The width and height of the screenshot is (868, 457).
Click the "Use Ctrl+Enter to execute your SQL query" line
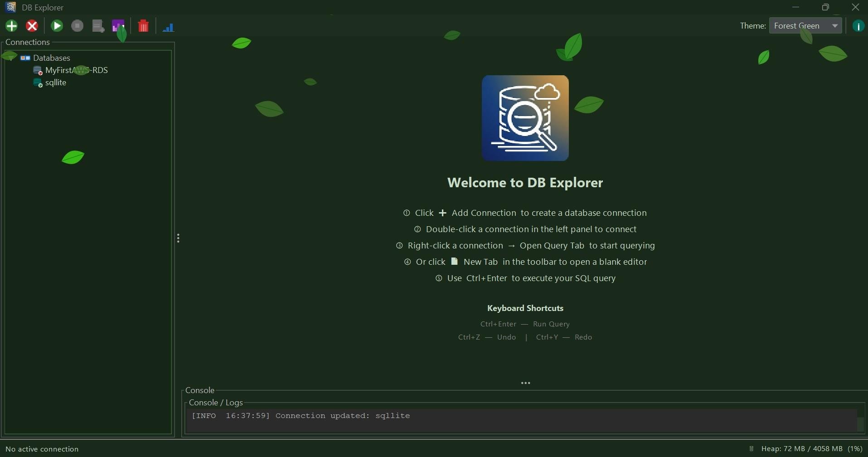tap(525, 278)
